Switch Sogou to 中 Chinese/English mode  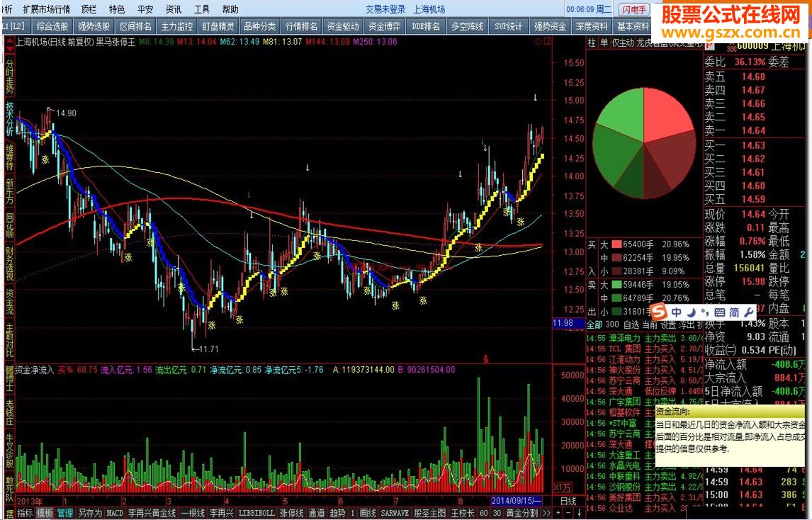point(677,312)
